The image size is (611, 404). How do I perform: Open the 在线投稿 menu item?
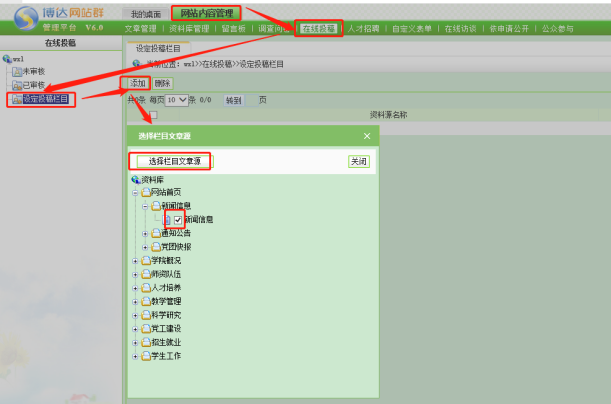tap(318, 29)
